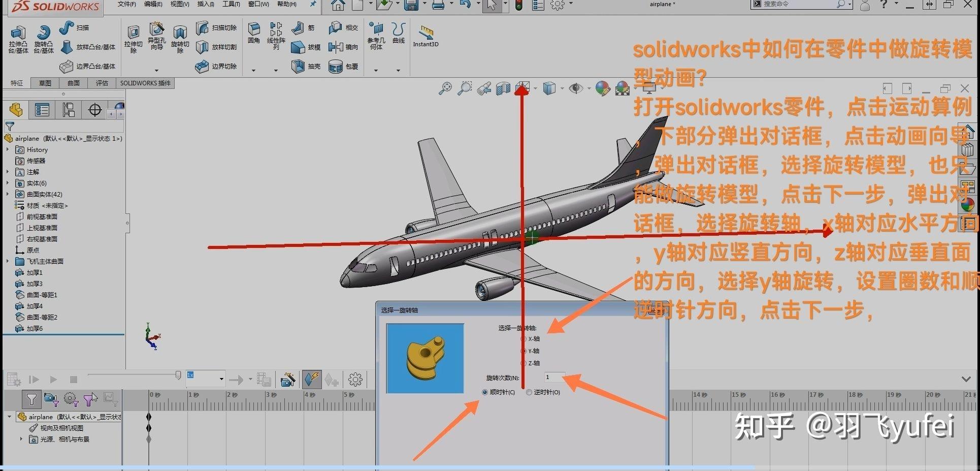Select the Revolved Boss/Base tool
Image resolution: width=980 pixels, height=471 pixels.
[44, 40]
